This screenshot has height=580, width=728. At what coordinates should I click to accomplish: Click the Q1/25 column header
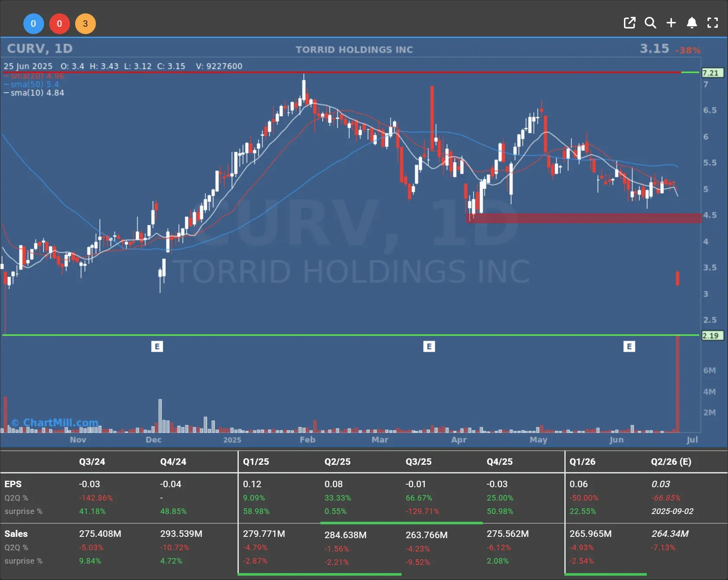point(256,462)
